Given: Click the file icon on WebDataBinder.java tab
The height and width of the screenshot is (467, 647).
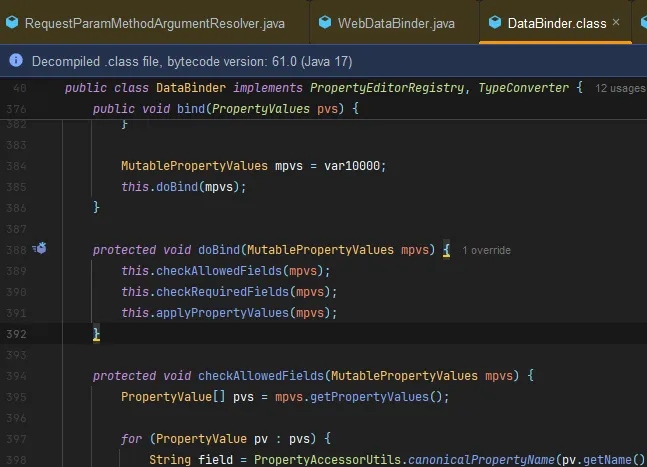Looking at the screenshot, I should (x=325, y=23).
